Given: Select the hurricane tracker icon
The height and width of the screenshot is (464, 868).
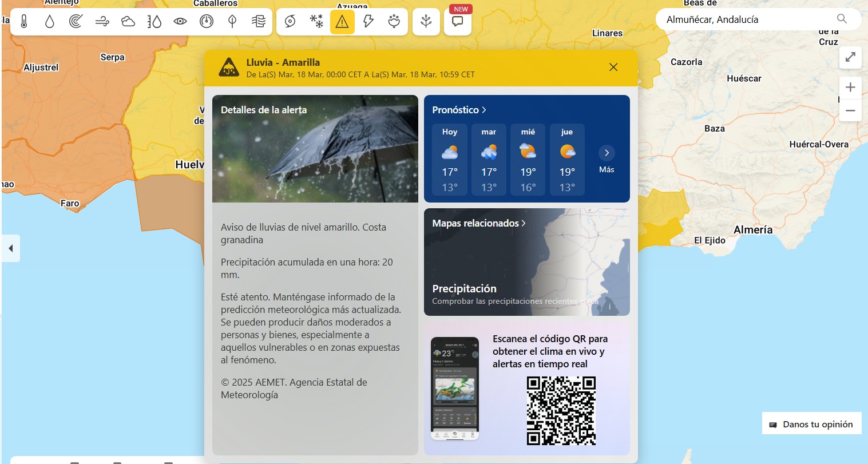Looking at the screenshot, I should [290, 22].
